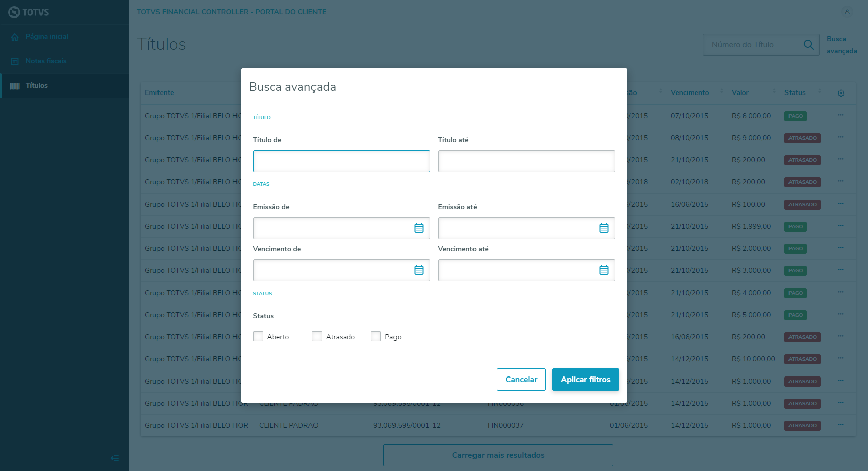Click the 08/10/2015 due date cell

[689, 138]
